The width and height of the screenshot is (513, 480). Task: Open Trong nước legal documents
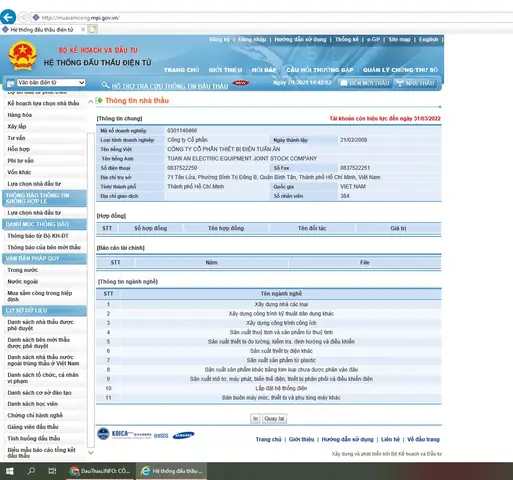coord(23,270)
